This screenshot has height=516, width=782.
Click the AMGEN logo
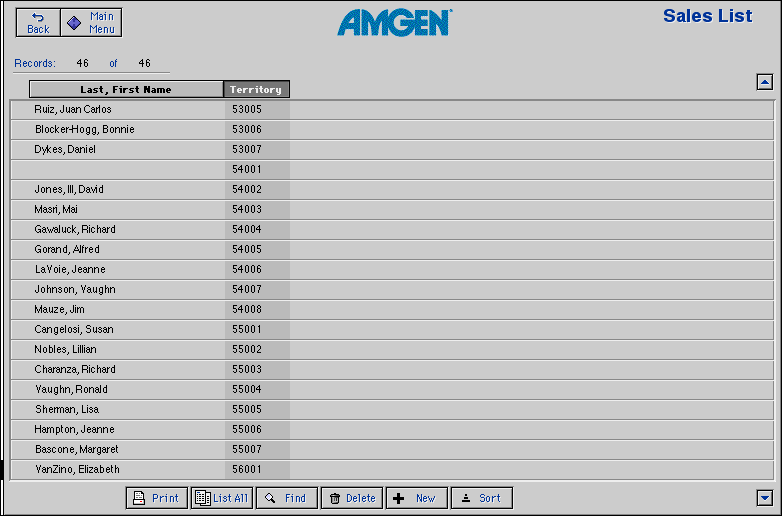394,23
